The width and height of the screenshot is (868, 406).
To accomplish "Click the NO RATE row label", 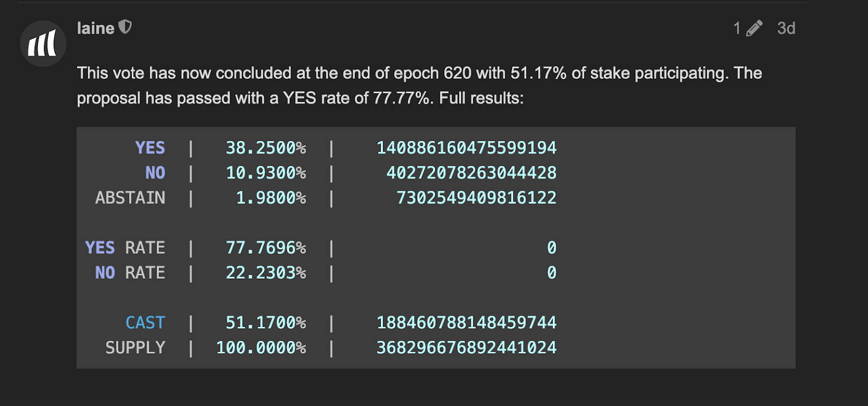I will coord(130,273).
